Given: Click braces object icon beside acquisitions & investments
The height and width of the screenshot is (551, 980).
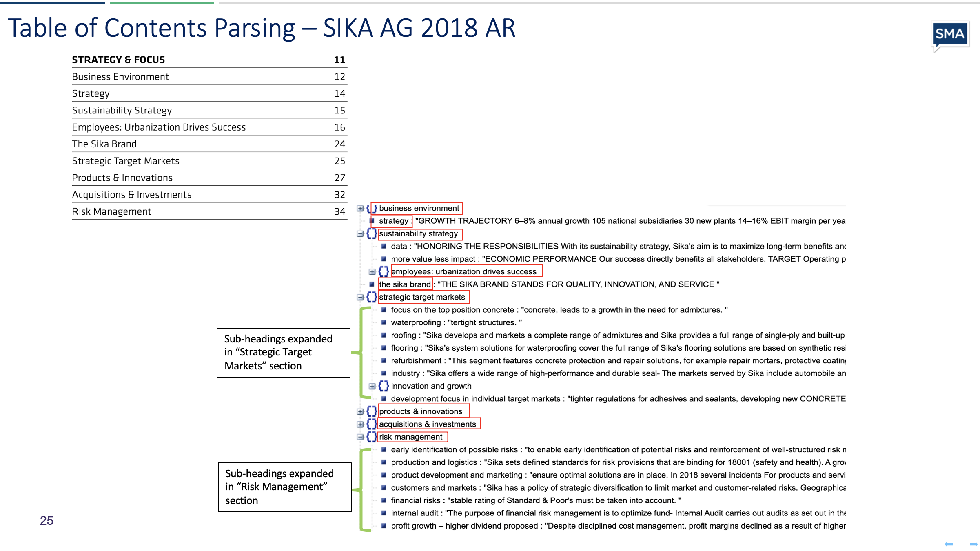Looking at the screenshot, I should (x=371, y=424).
